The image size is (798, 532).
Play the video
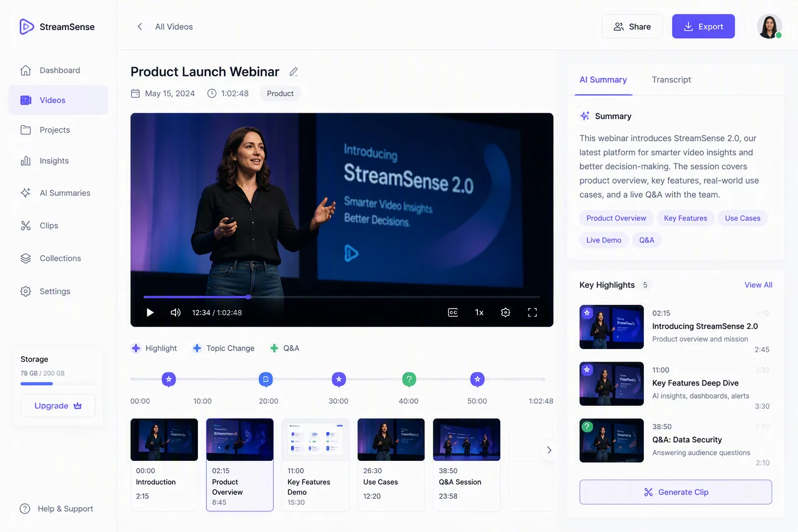[150, 312]
